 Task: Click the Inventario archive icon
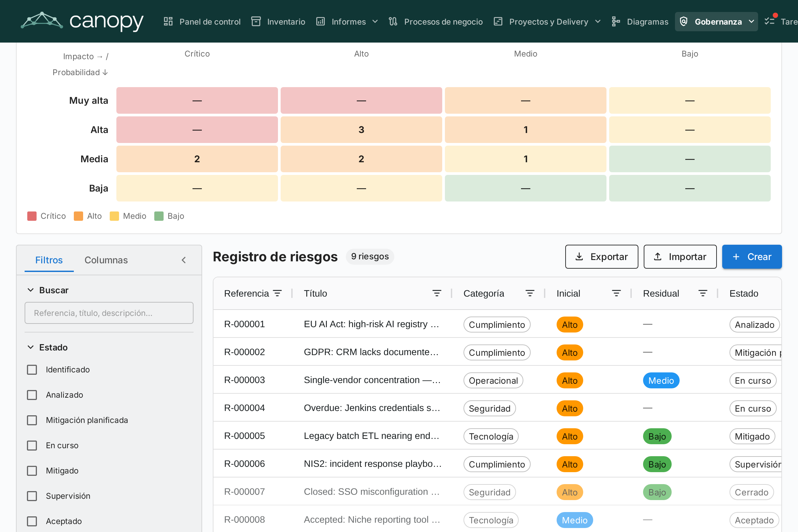point(256,22)
